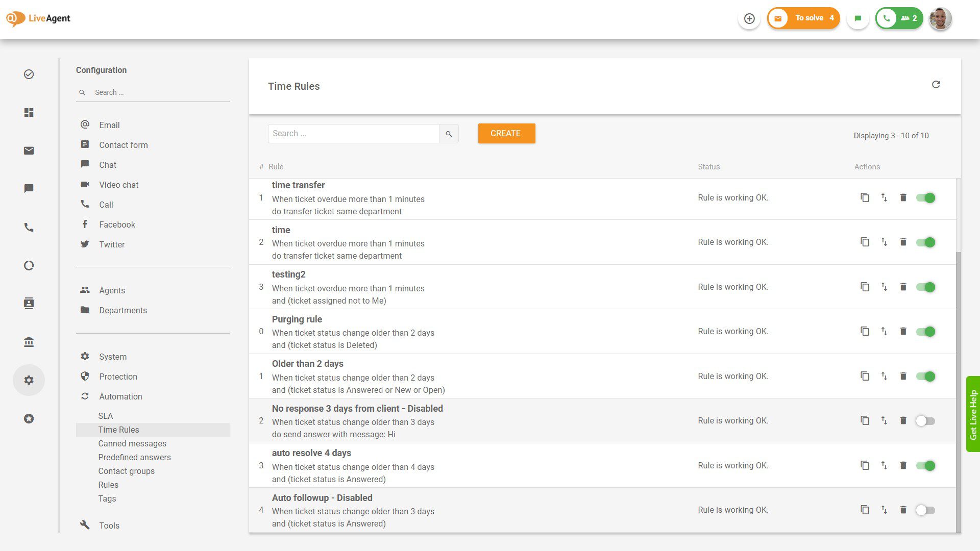Reorder the 'Purging rule' using move arrows
This screenshot has width=980, height=551.
(x=884, y=331)
